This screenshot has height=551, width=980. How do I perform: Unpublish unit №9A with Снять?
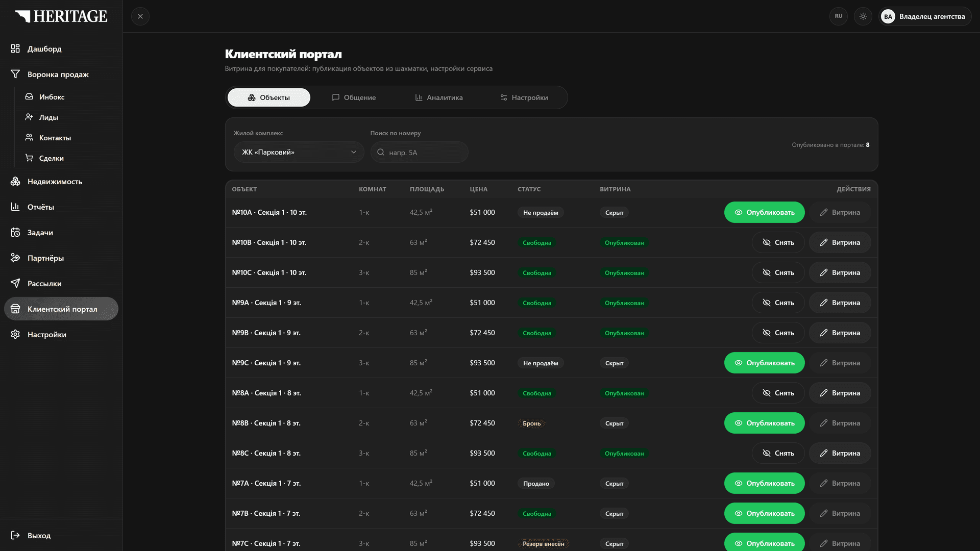point(778,303)
